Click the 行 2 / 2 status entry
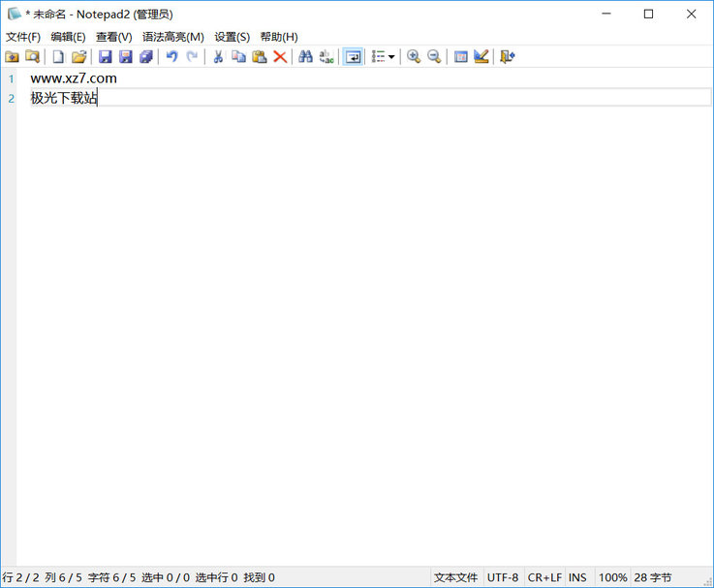 coord(21,577)
